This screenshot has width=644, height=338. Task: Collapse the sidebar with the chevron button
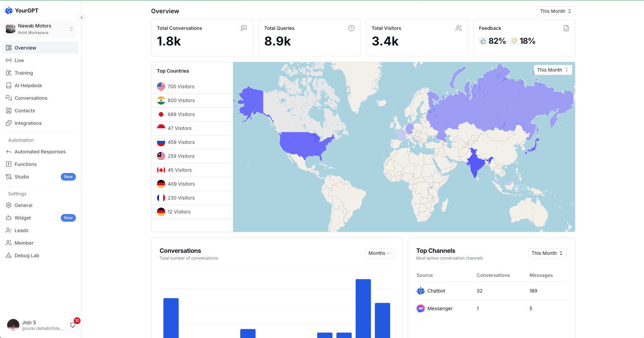click(82, 18)
